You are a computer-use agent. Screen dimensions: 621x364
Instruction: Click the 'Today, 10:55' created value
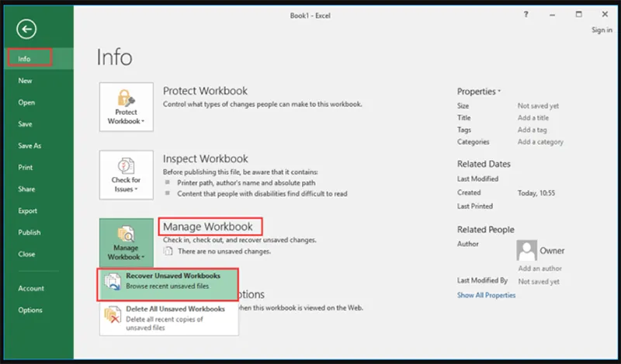(536, 193)
